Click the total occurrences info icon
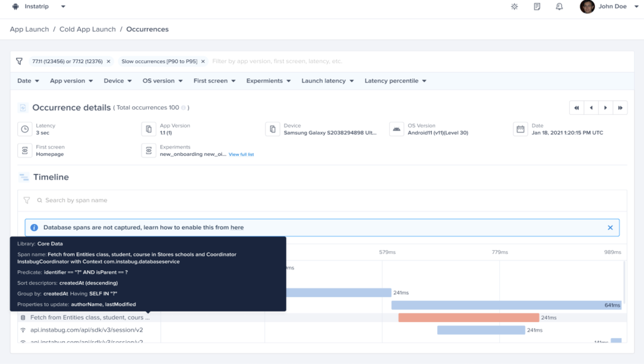644x364 pixels. point(183,108)
